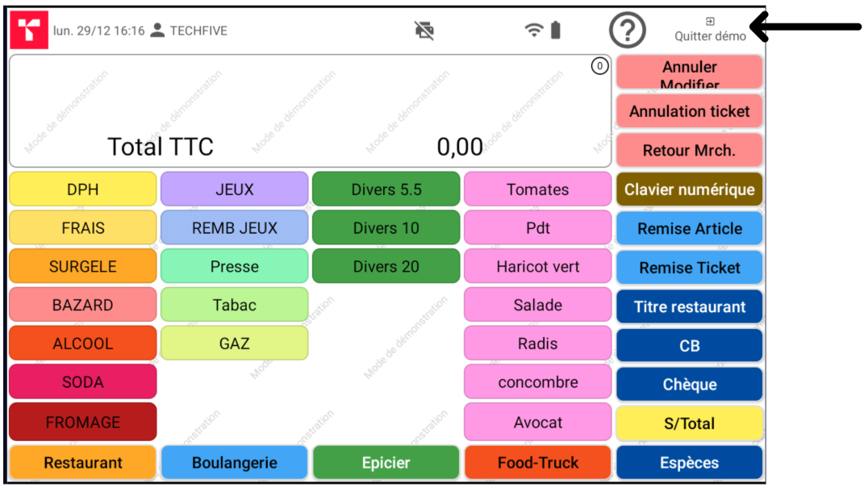The height and width of the screenshot is (491, 868).
Task: Add the Tomates product
Action: (538, 189)
